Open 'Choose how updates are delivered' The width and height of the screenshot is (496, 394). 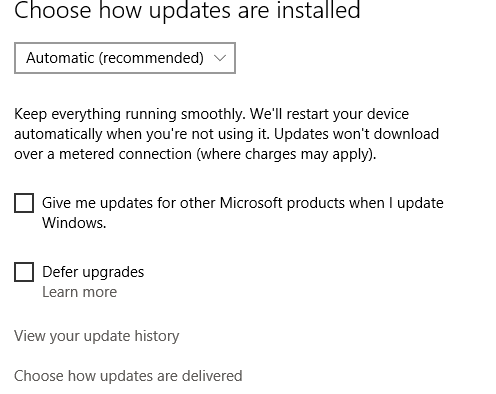coord(128,376)
